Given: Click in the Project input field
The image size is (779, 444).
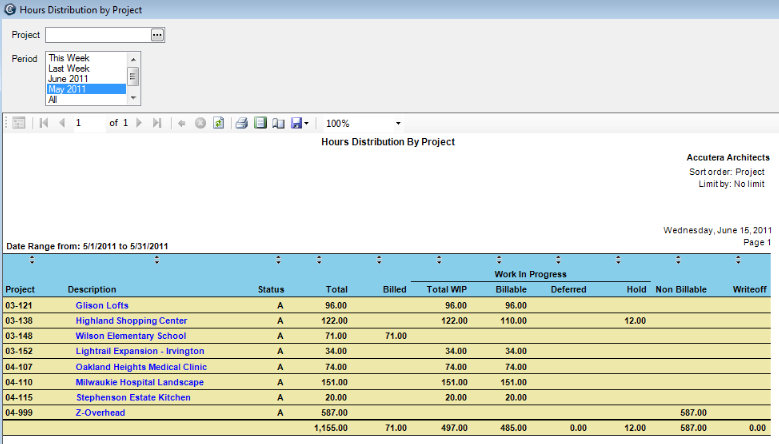Looking at the screenshot, I should pyautogui.click(x=97, y=35).
